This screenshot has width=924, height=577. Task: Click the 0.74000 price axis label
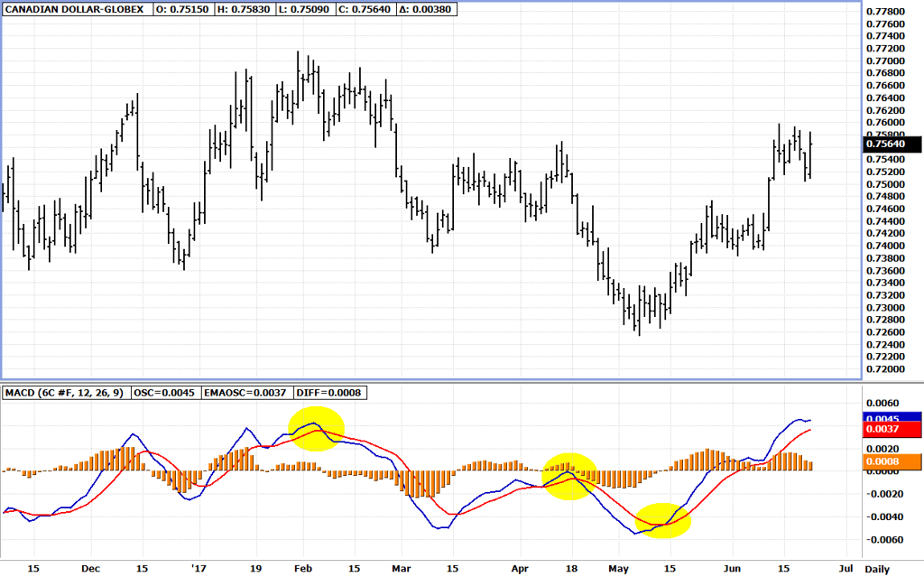tap(886, 246)
